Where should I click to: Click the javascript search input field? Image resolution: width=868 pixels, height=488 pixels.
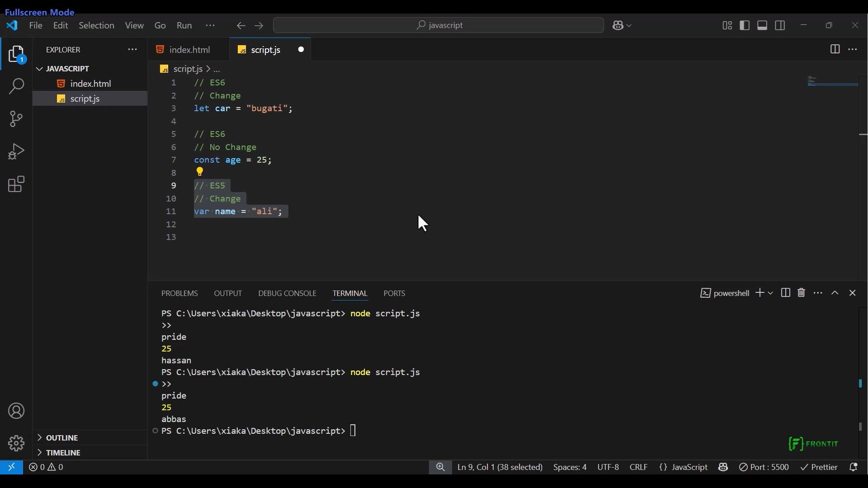tap(439, 25)
